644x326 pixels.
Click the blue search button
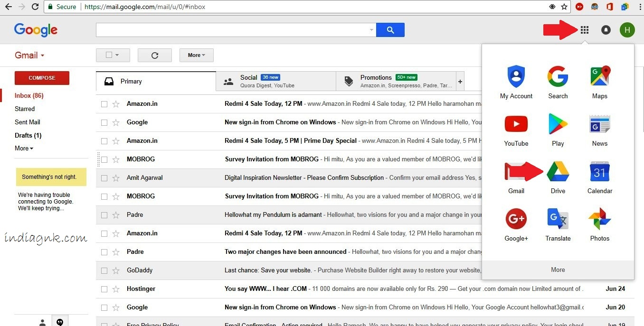[390, 30]
